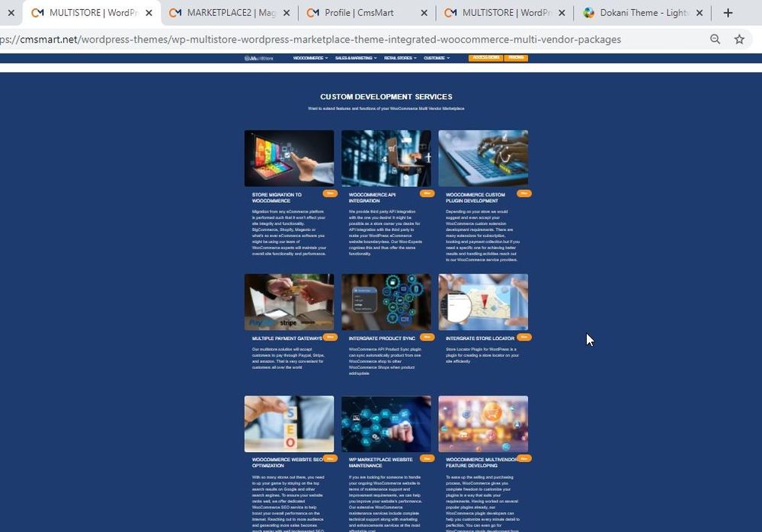Image resolution: width=762 pixels, height=532 pixels.
Task: Open the WooCommerce API Integration thumbnail image
Action: pos(386,159)
